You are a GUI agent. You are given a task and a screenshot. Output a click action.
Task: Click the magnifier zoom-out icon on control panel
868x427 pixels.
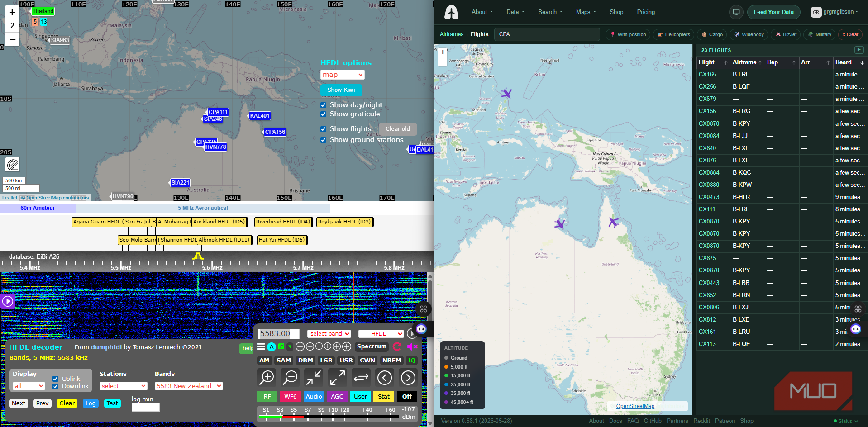click(x=290, y=377)
